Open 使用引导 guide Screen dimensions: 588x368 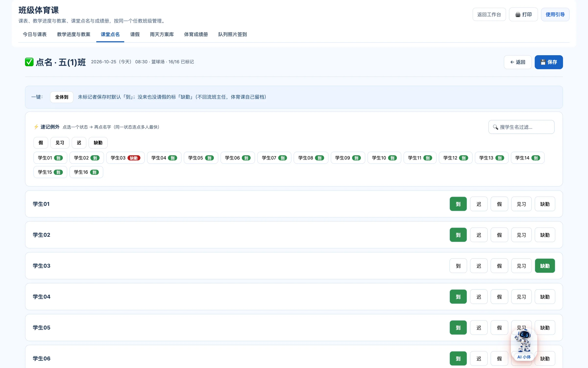(555, 14)
